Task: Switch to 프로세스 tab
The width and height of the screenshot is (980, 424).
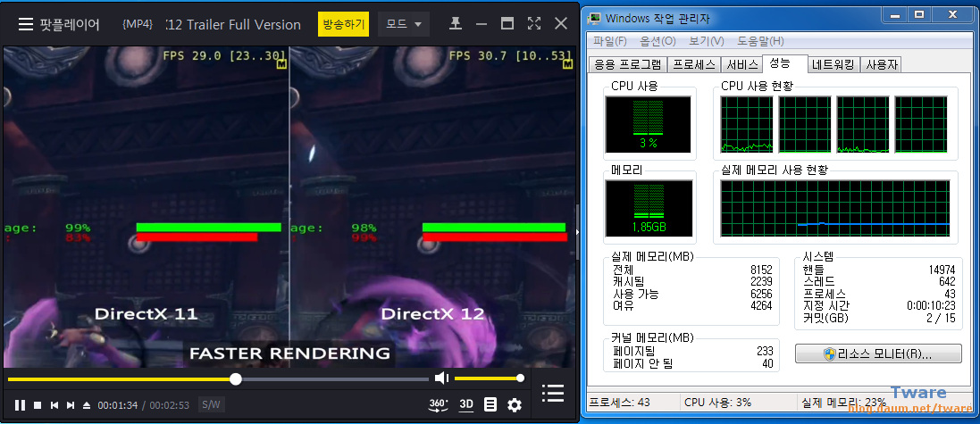Action: pos(694,64)
